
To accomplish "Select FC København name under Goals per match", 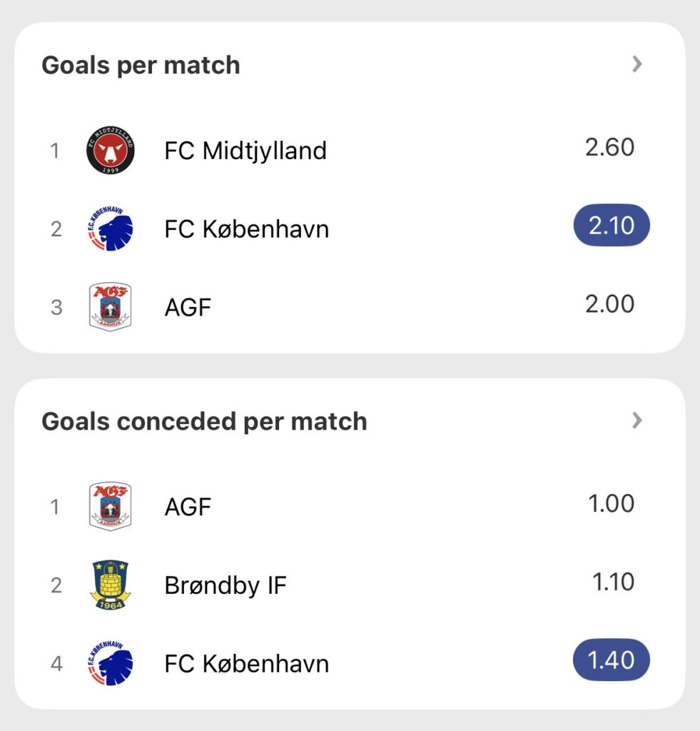I will pyautogui.click(x=247, y=229).
